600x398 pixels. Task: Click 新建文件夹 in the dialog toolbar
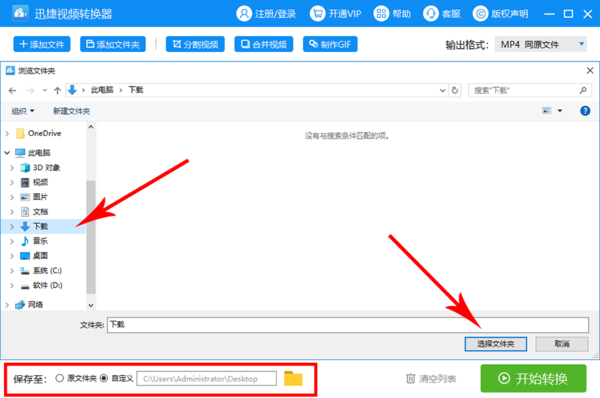[72, 111]
